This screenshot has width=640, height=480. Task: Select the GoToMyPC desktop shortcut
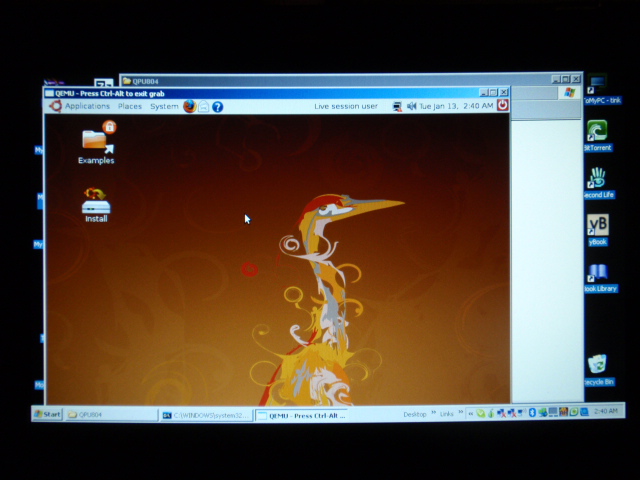(x=602, y=89)
